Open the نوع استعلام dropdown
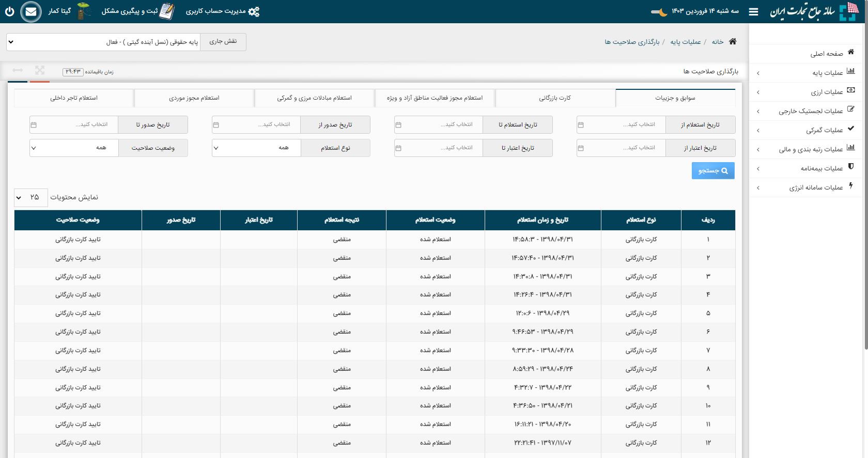Viewport: 868px width, 458px height. 256,148
